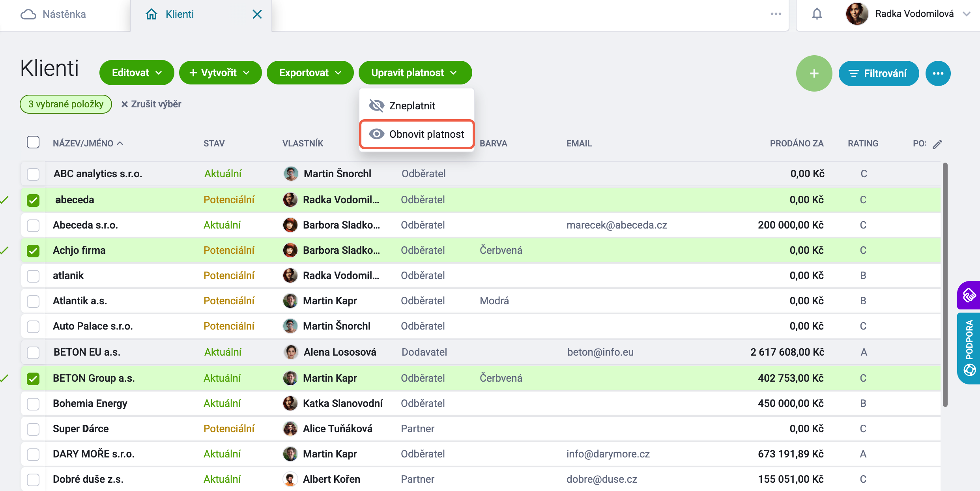Click the vertical scrollbar of the table

945,284
